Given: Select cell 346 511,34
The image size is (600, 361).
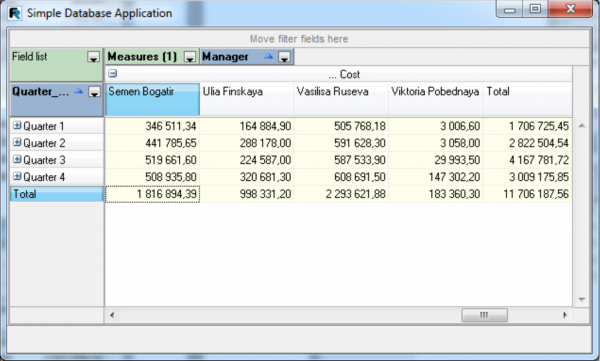Looking at the screenshot, I should coord(152,126).
